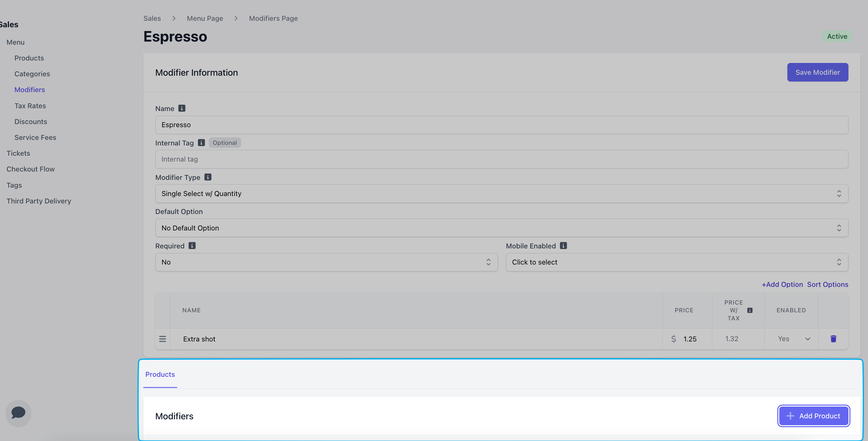Click the info icon beside Name label
868x441 pixels.
click(181, 108)
